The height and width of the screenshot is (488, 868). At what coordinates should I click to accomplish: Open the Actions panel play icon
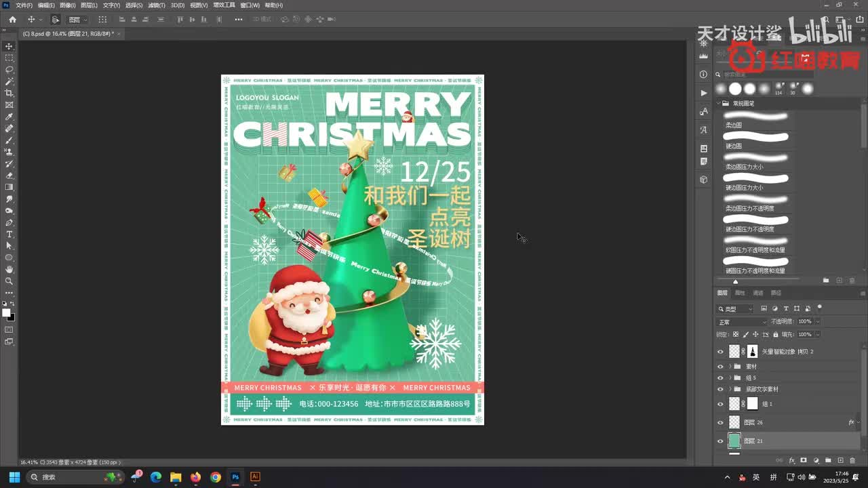[703, 93]
